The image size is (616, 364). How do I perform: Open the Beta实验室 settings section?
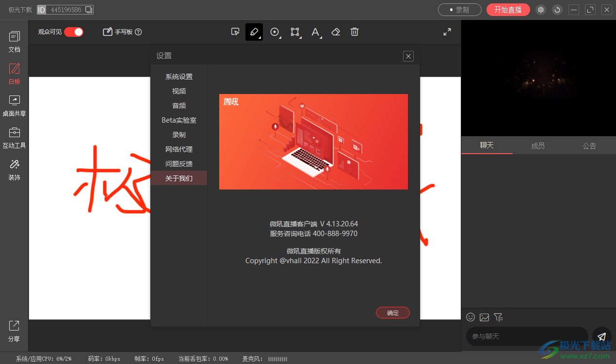tap(179, 120)
